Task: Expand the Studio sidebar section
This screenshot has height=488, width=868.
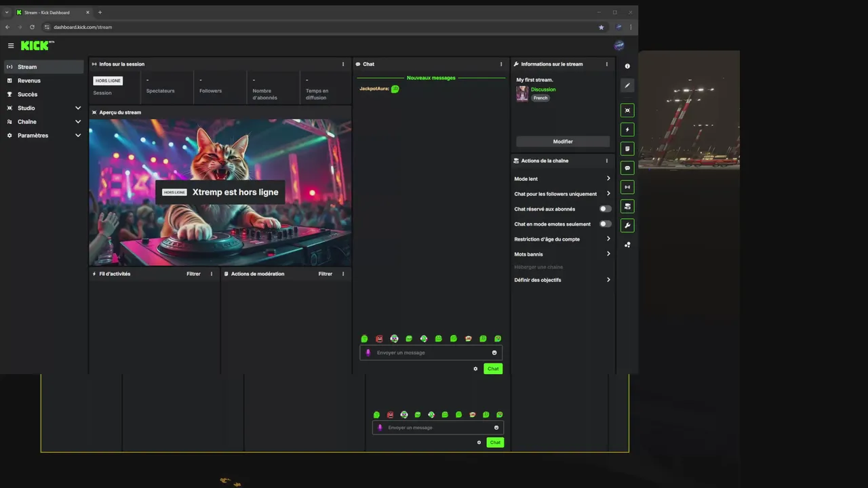Action: tap(78, 108)
